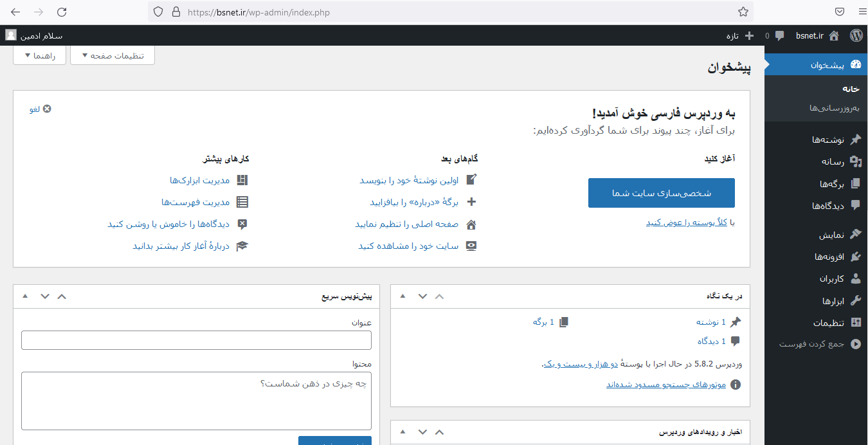Click the info icon beside موتورهای جستجو
The width and height of the screenshot is (868, 445).
click(736, 385)
